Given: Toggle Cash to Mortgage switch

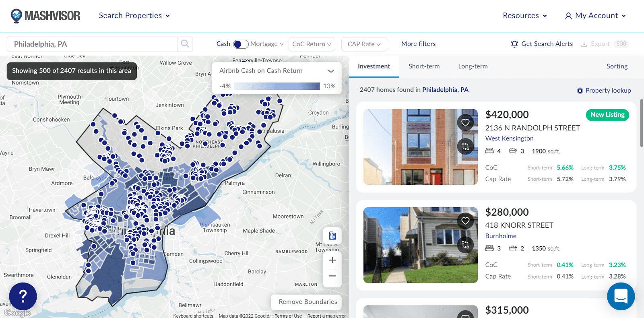Looking at the screenshot, I should (x=241, y=44).
